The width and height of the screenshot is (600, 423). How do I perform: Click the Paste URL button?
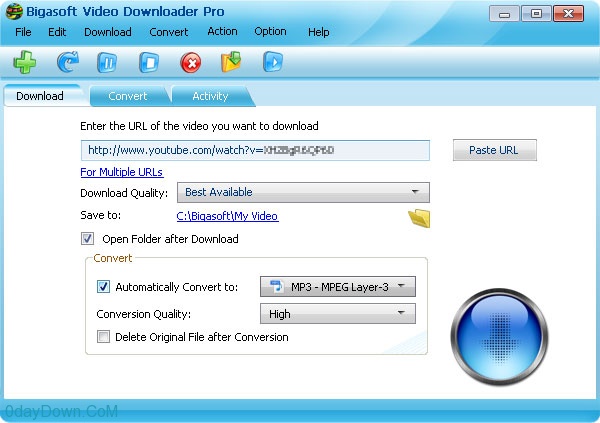click(494, 150)
